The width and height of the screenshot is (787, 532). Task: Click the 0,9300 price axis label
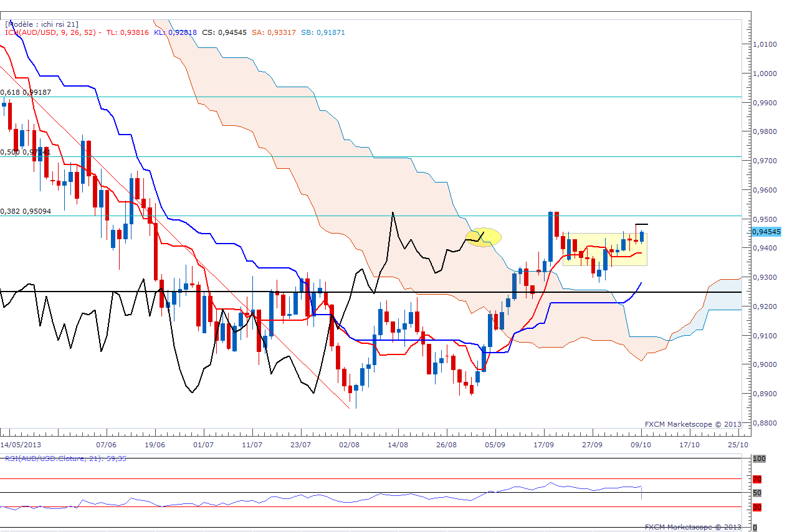765,277
